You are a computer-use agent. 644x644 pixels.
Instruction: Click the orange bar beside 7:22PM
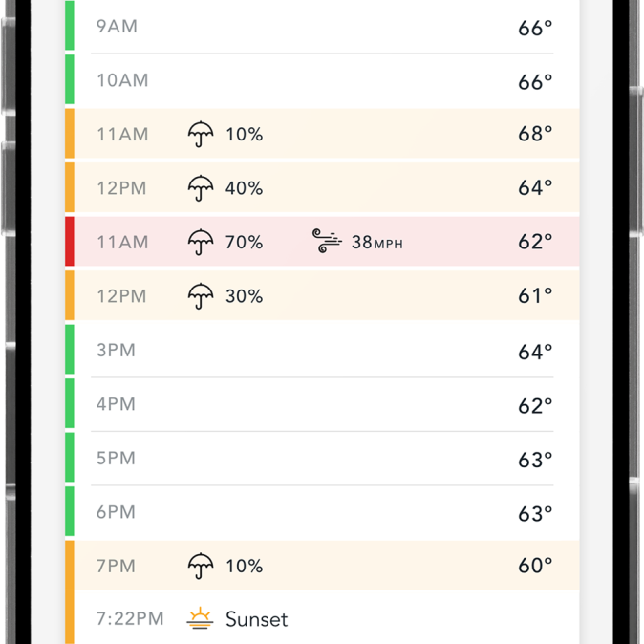[69, 619]
